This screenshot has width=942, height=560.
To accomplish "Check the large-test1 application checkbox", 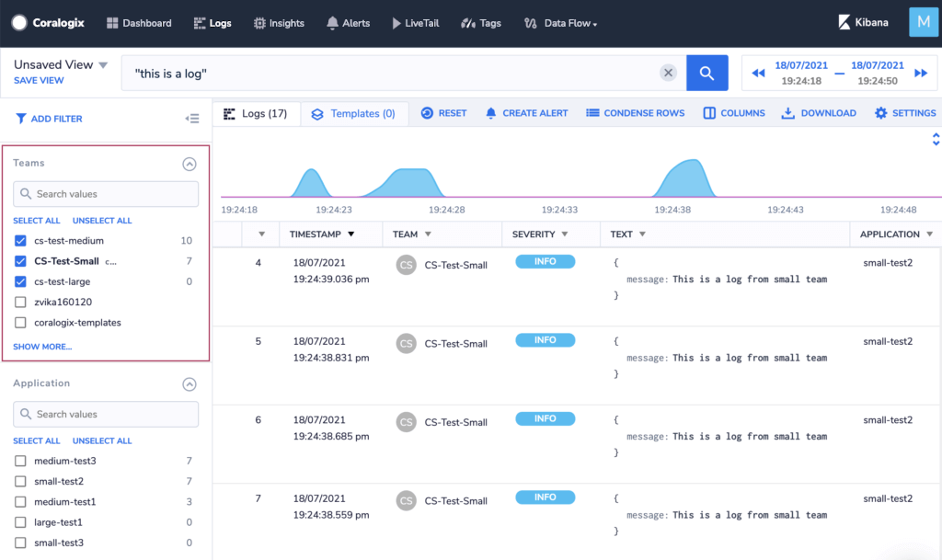I will (20, 522).
